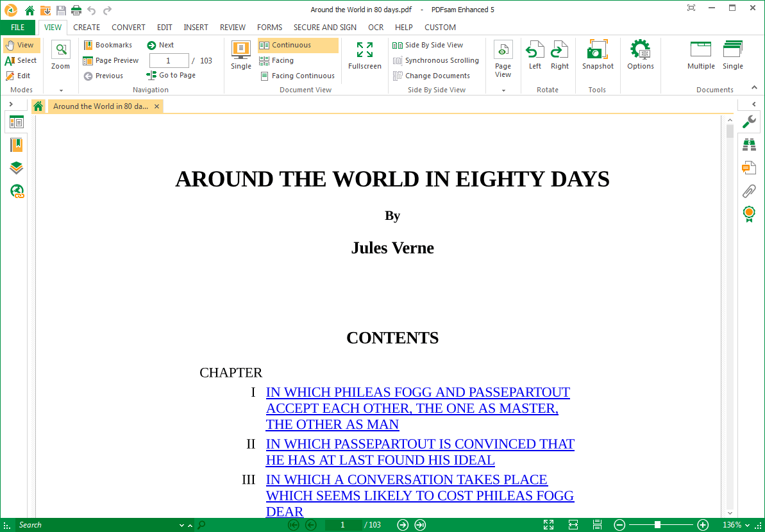
Task: Switch to Facing page view
Action: click(x=282, y=61)
